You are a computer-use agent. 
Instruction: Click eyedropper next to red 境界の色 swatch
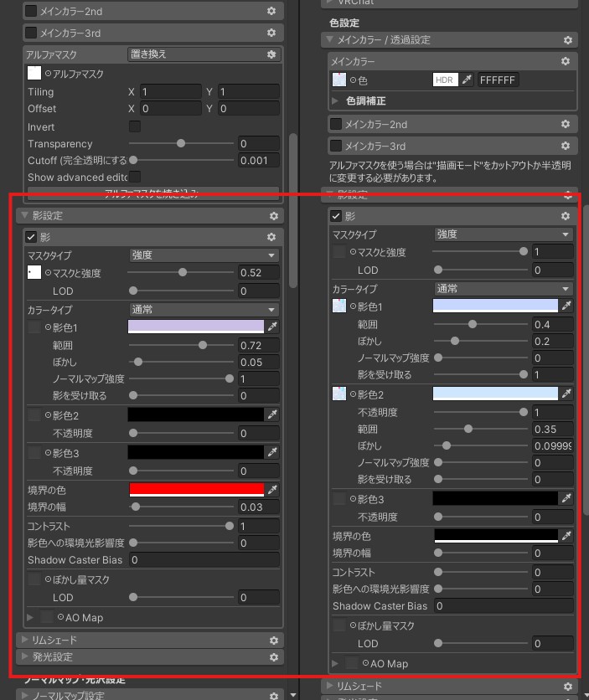pos(272,489)
